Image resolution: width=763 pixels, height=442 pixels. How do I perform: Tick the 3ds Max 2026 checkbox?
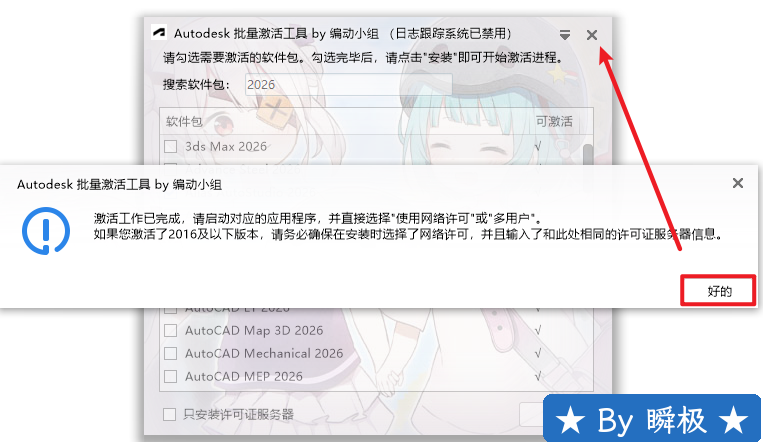(170, 147)
